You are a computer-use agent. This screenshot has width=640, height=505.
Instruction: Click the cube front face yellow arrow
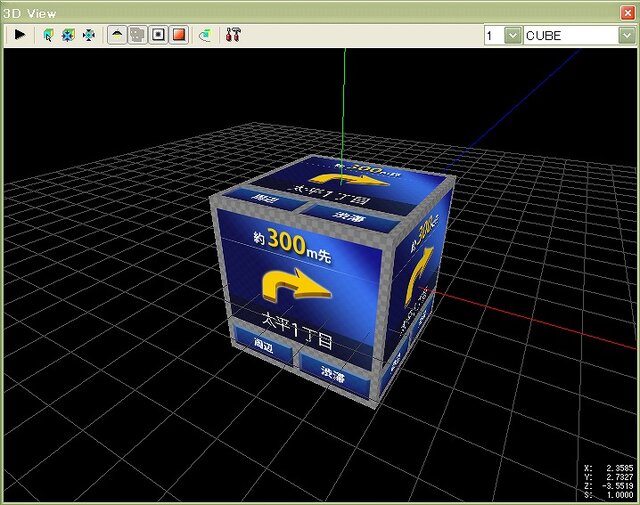[x=296, y=285]
